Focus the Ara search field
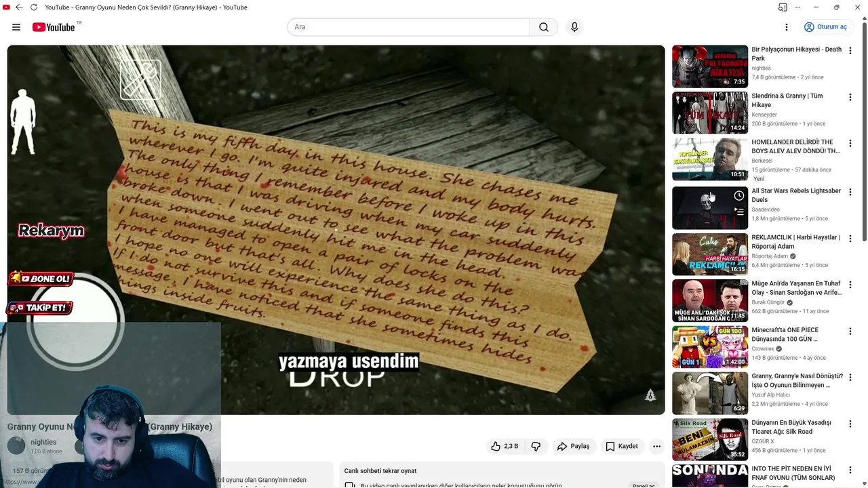 coord(408,27)
